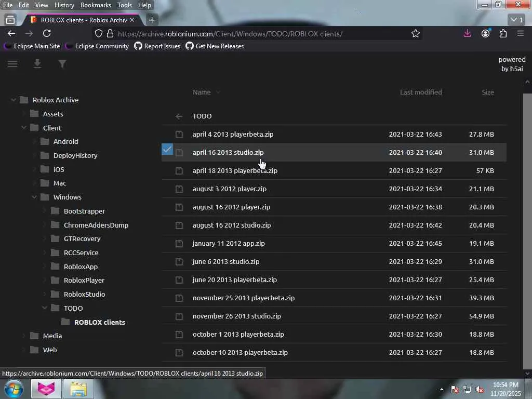
Task: Open june 6 2013 studio.zip link
Action: click(x=226, y=262)
